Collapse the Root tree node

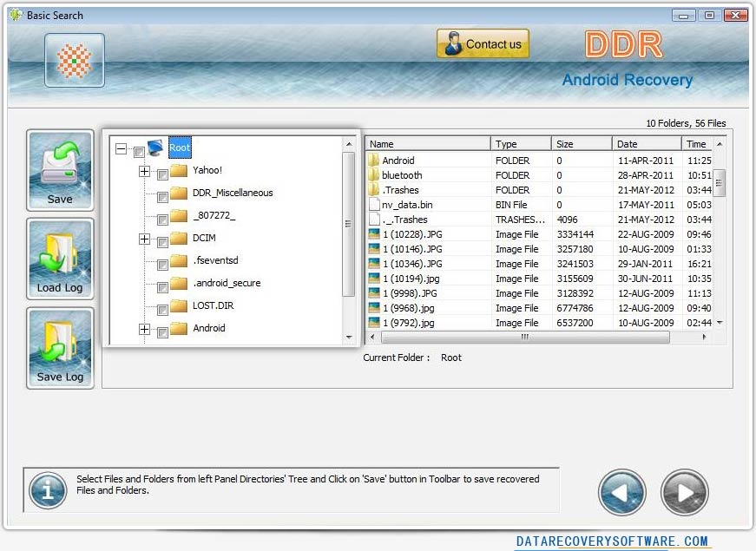tap(121, 148)
